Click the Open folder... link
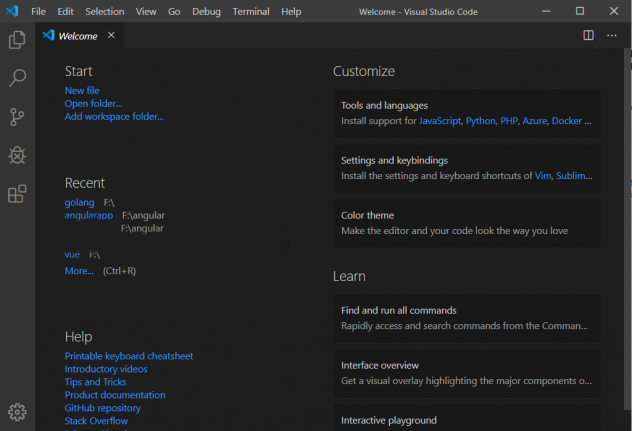The width and height of the screenshot is (632, 431). [x=93, y=104]
